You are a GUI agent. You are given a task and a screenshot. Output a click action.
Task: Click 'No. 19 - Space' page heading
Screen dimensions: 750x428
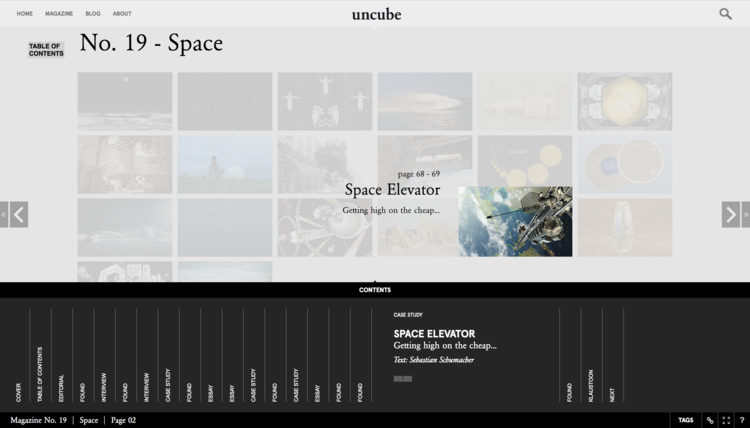click(151, 43)
